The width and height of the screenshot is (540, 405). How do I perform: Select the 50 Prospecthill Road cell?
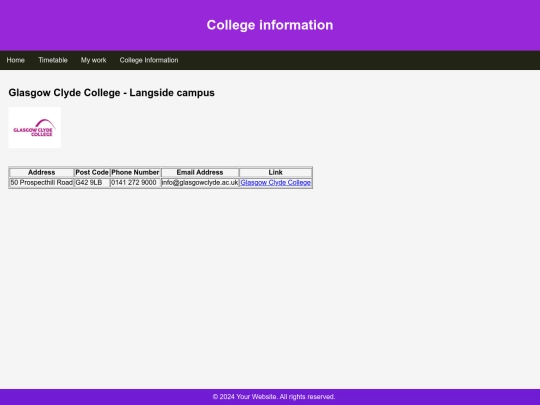tap(42, 183)
